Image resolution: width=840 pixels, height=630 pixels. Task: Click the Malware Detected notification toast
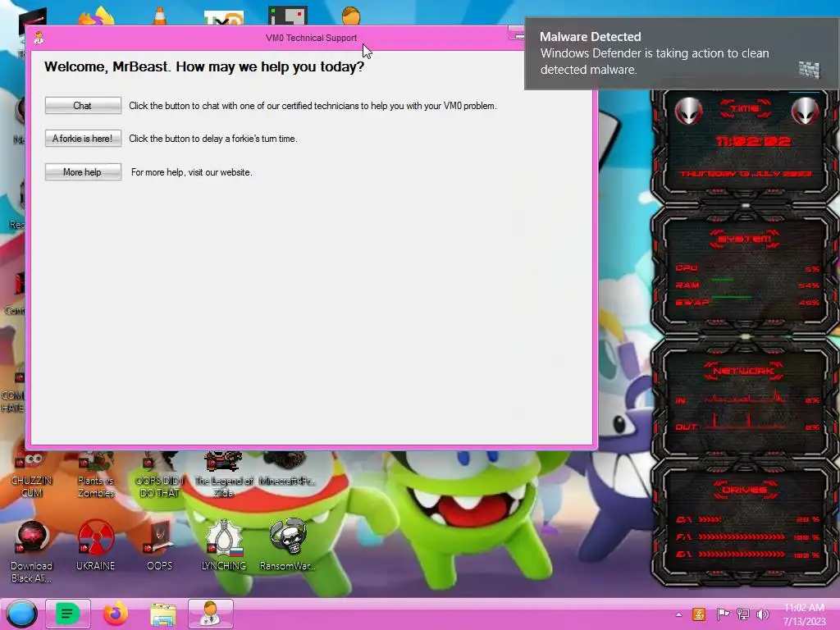pyautogui.click(x=682, y=53)
